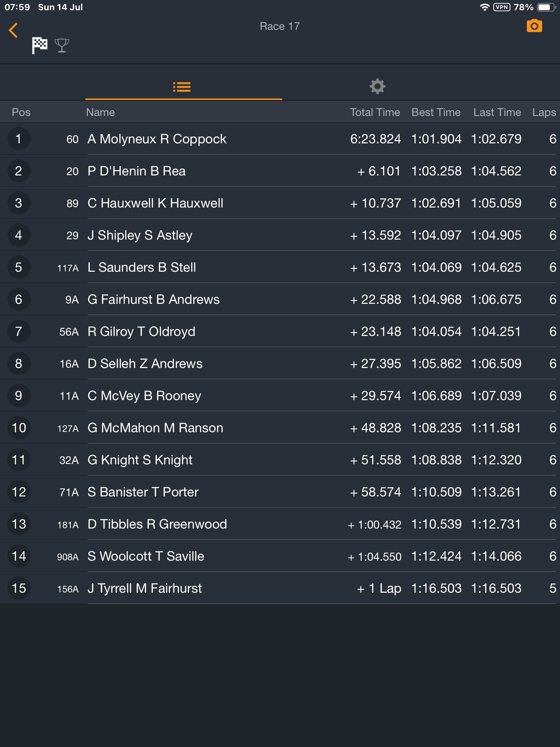Open position 5 L Saunders B Stell
The height and width of the screenshot is (747, 560).
coord(280,267)
